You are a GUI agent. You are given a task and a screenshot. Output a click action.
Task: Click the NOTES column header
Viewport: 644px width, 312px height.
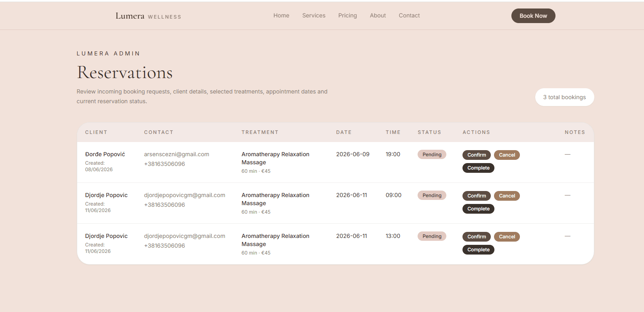pyautogui.click(x=575, y=132)
